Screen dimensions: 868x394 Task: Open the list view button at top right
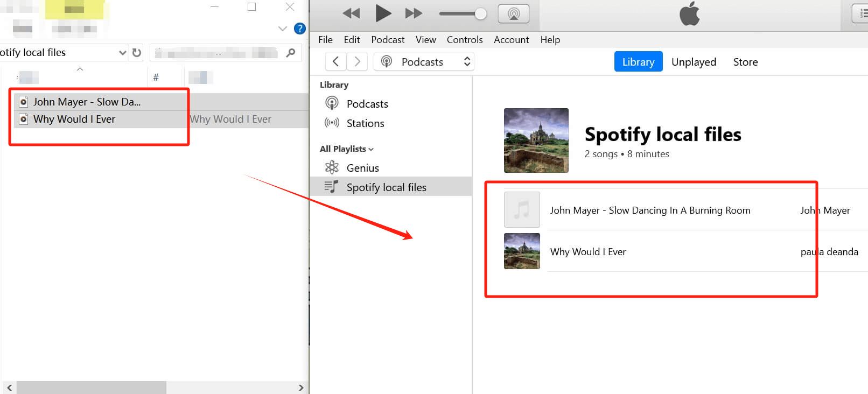pos(860,13)
